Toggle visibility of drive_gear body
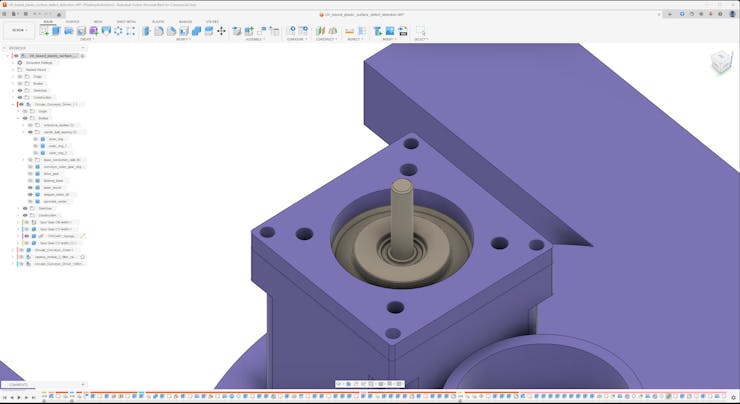This screenshot has height=404, width=740. pyautogui.click(x=30, y=174)
